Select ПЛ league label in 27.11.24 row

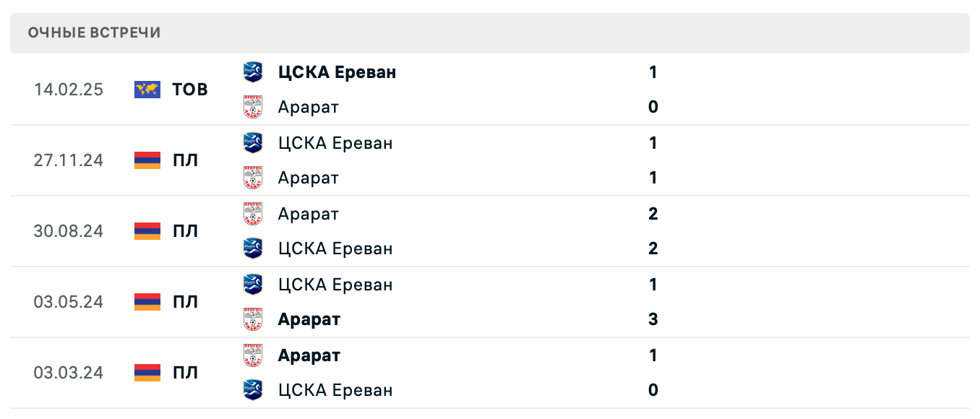pyautogui.click(x=185, y=160)
